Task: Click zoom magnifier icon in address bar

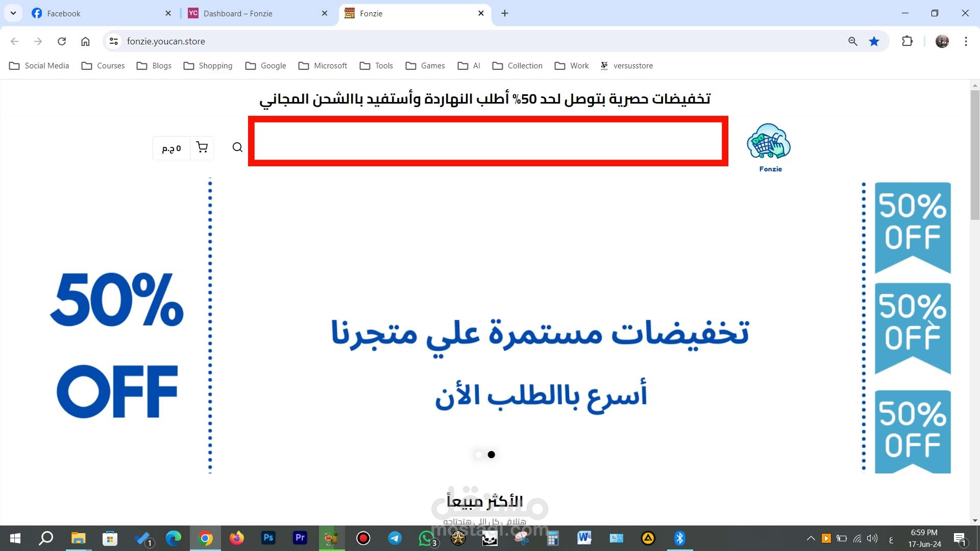Action: [x=853, y=41]
